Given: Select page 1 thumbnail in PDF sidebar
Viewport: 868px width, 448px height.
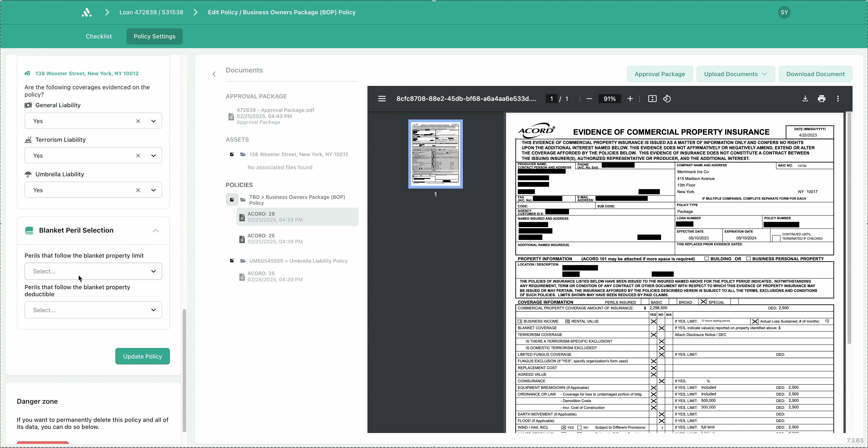Looking at the screenshot, I should click(x=435, y=154).
